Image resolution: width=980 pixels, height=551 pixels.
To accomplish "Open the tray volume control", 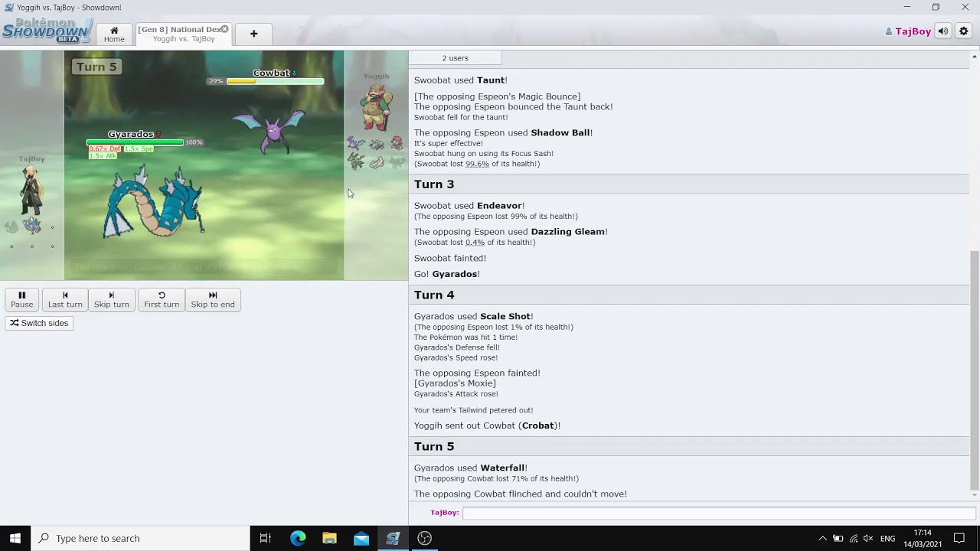I will coord(869,538).
